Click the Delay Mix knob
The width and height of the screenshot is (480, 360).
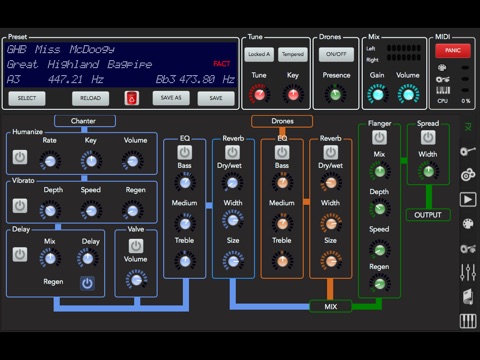pyautogui.click(x=50, y=259)
